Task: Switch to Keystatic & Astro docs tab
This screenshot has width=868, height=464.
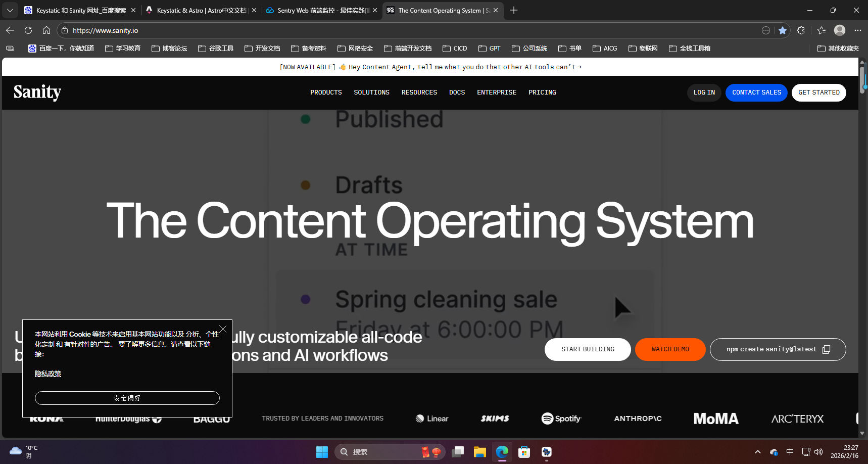Action: tap(201, 10)
